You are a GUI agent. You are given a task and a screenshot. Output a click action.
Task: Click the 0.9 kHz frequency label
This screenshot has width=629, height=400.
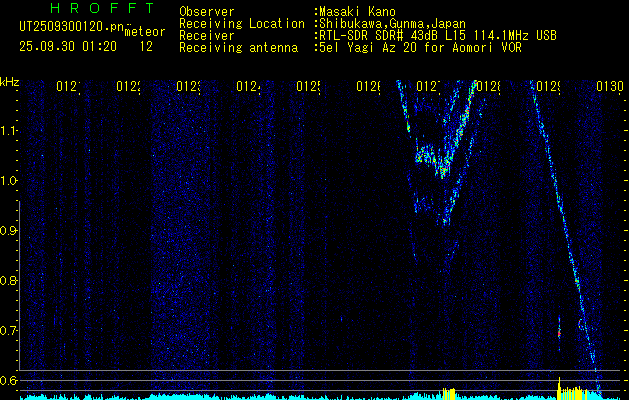coord(8,231)
